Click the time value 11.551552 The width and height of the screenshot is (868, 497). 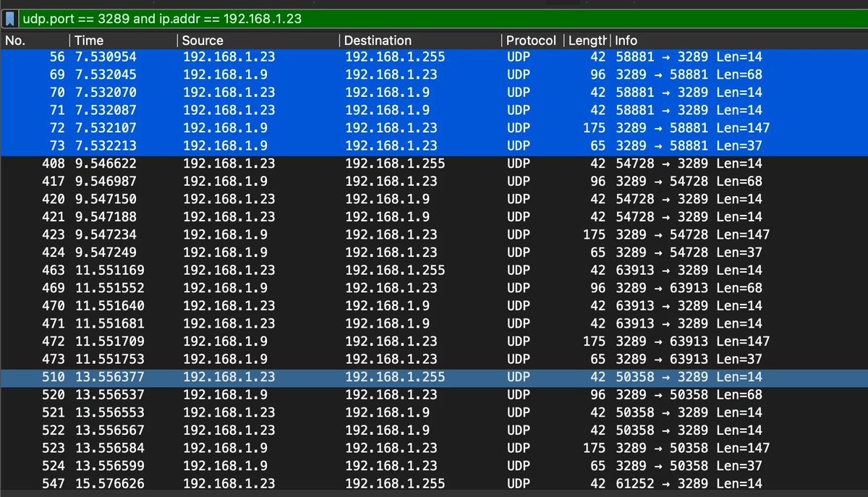point(109,288)
